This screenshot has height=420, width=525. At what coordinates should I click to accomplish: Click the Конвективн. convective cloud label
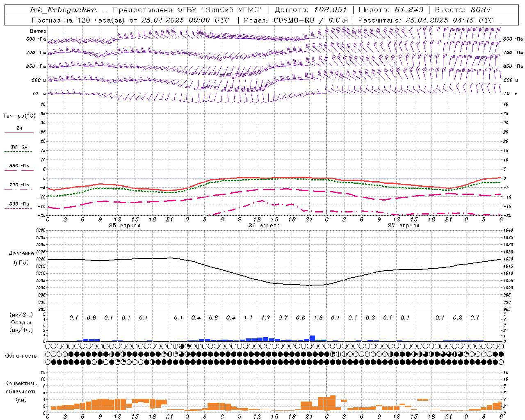(21, 383)
